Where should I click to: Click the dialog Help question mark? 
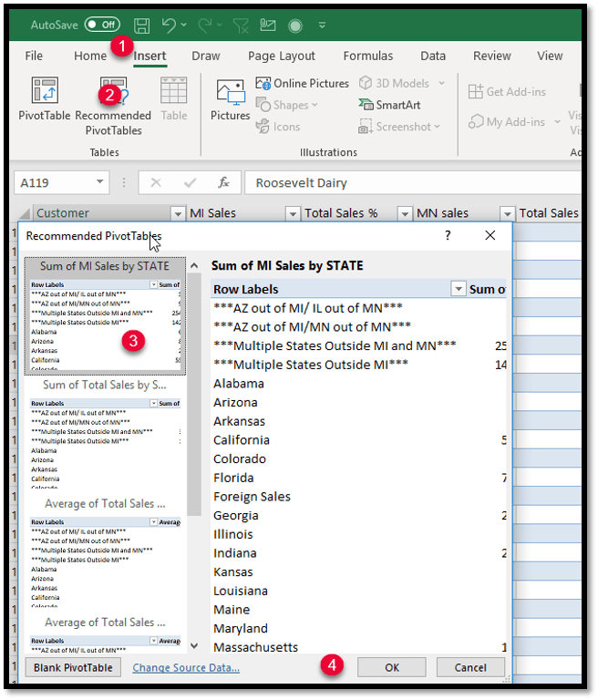coord(448,235)
